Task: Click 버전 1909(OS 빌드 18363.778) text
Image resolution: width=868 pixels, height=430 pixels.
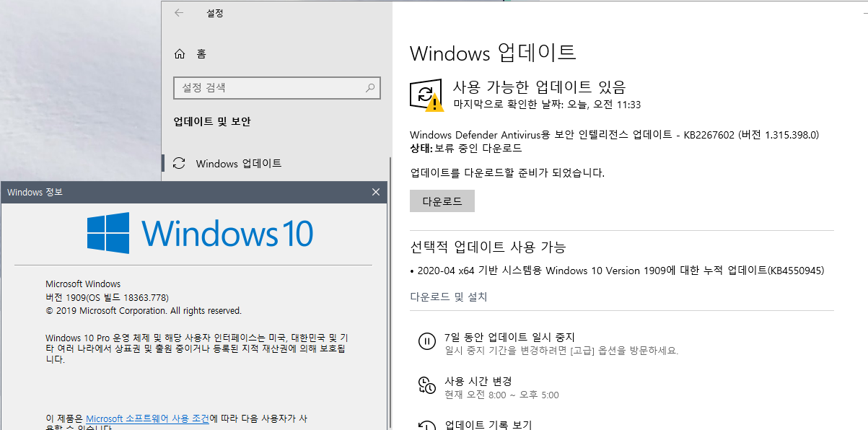Action: tap(107, 297)
